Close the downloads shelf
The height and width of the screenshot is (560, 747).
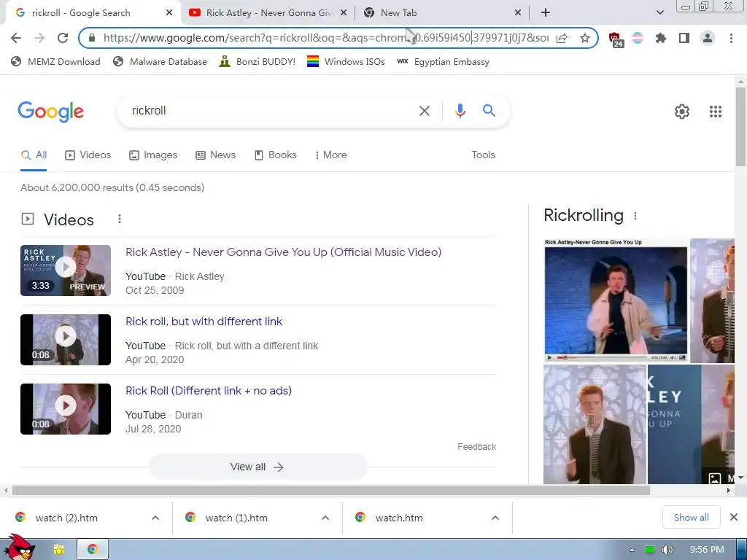tap(734, 517)
